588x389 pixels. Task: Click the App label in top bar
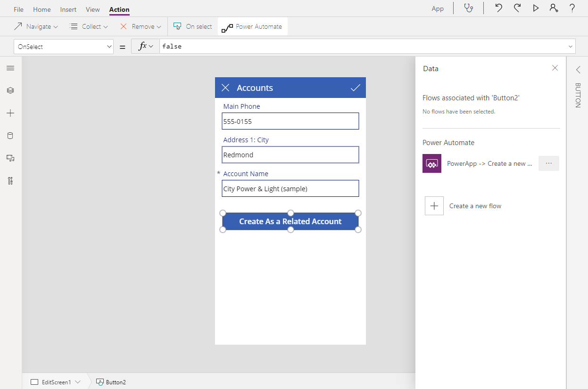[438, 8]
